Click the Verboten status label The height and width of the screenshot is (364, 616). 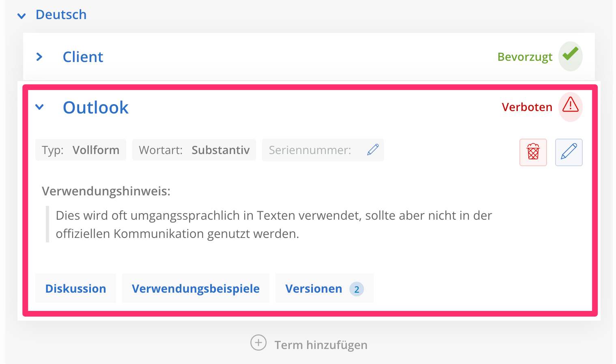[527, 107]
